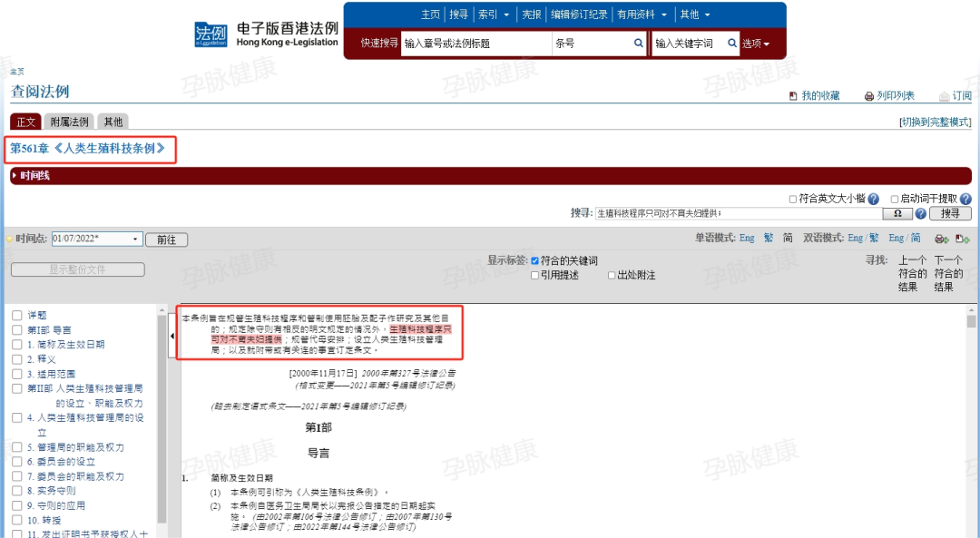Click the 搜寻 search button
The image size is (980, 538).
[950, 214]
